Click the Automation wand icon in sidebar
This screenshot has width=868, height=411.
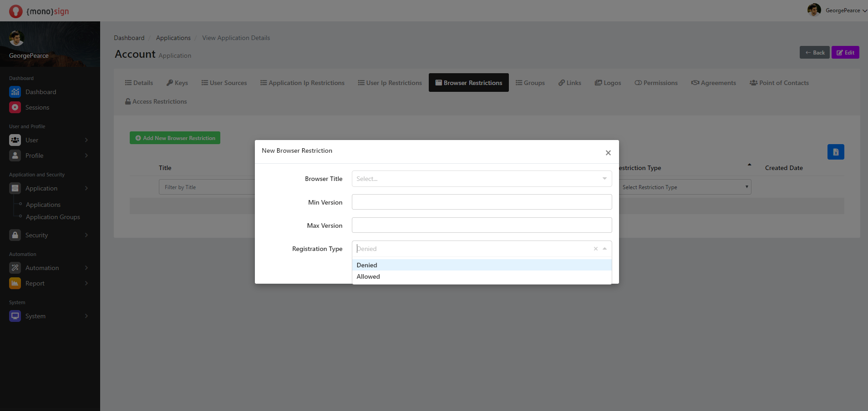coord(15,268)
